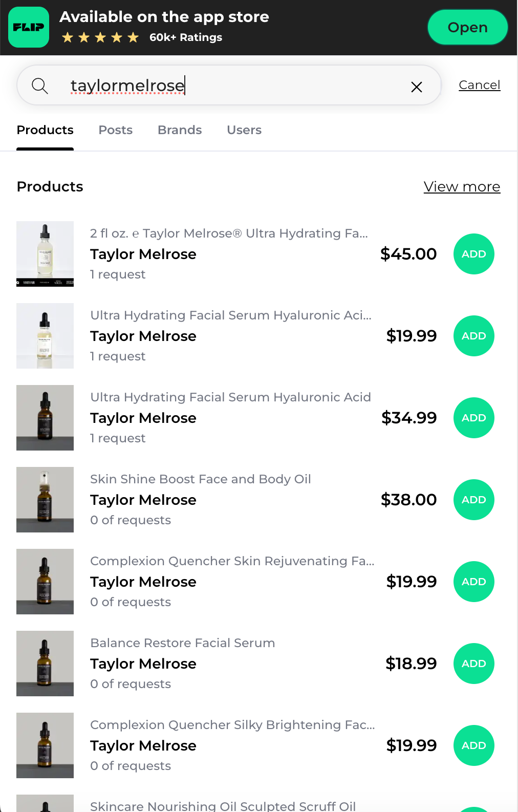Add Complexion Quencher Silky Brightening product
518x812 pixels.
473,745
